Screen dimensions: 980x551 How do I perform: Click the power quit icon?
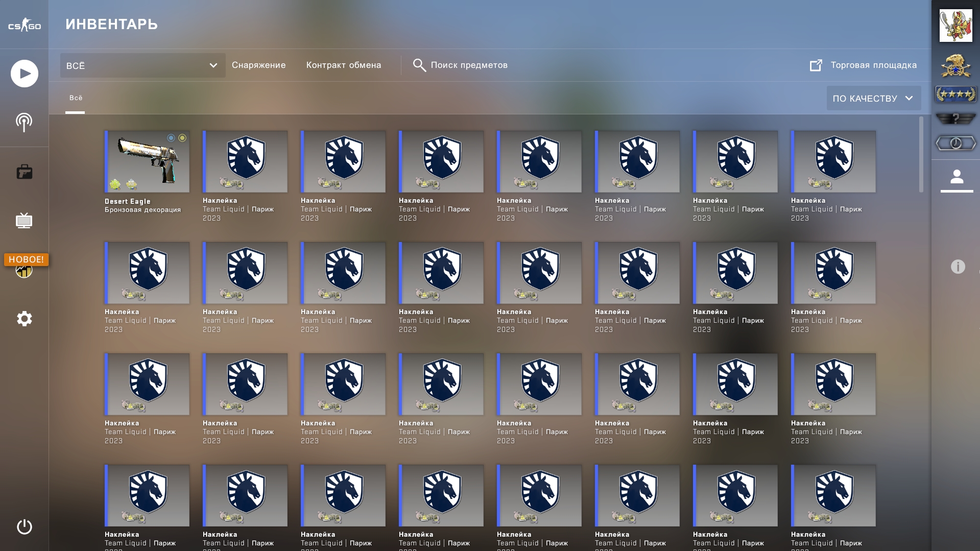pyautogui.click(x=24, y=526)
